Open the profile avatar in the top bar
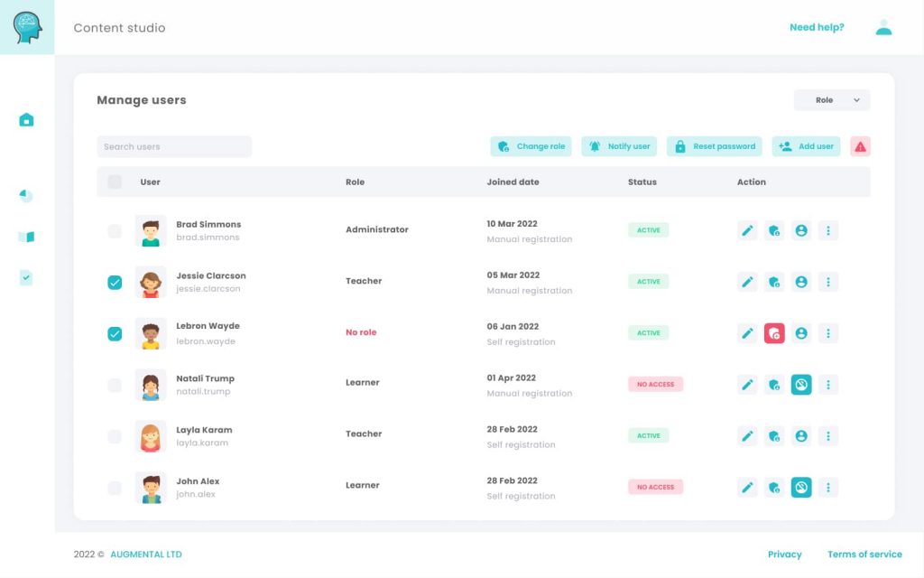 click(x=882, y=27)
